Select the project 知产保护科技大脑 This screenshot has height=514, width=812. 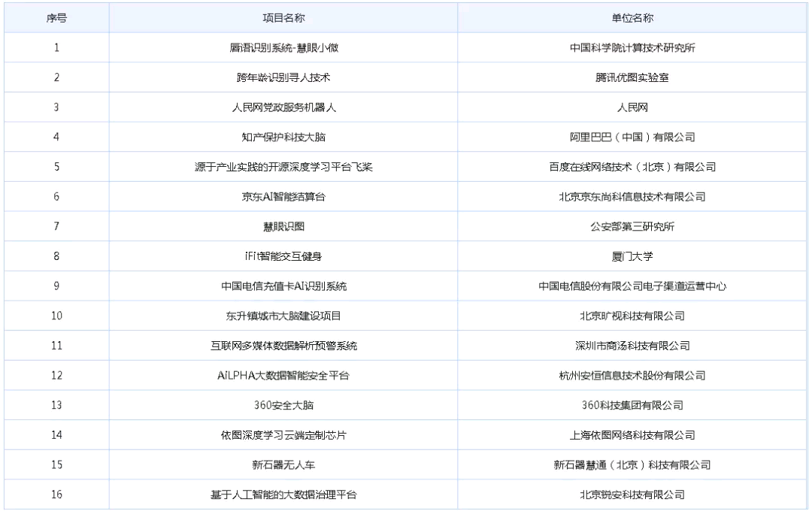[283, 138]
